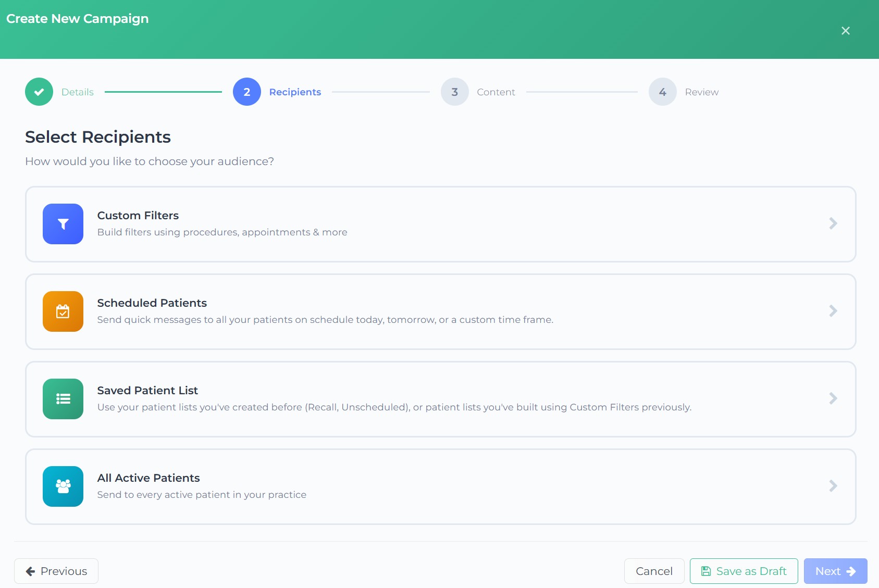Proceed with the Next button
Viewport: 879px width, 588px height.
click(x=835, y=571)
